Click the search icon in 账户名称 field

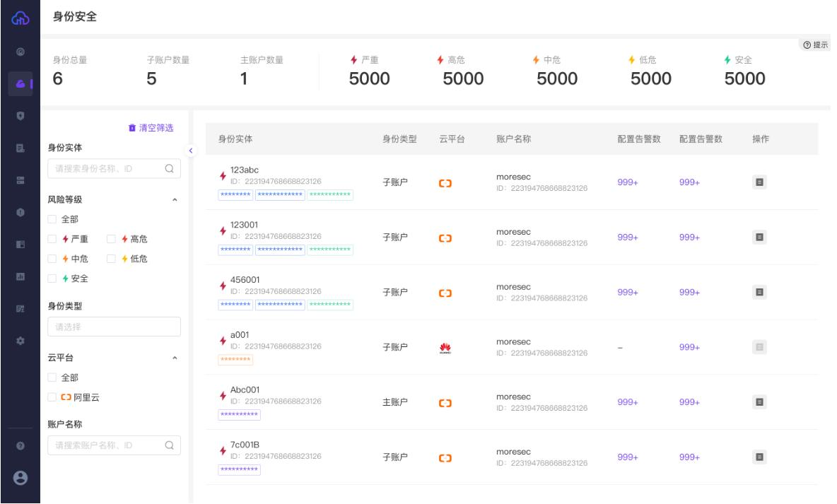(x=169, y=445)
